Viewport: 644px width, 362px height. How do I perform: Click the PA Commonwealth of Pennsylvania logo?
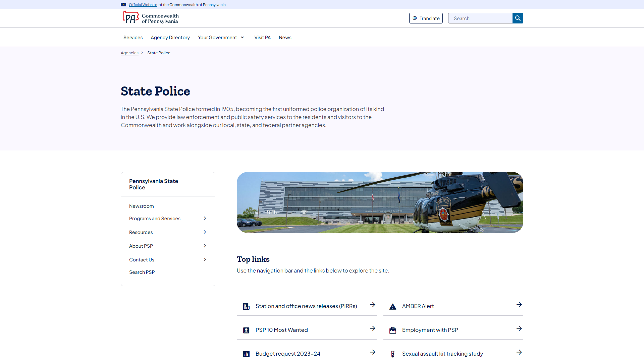151,18
